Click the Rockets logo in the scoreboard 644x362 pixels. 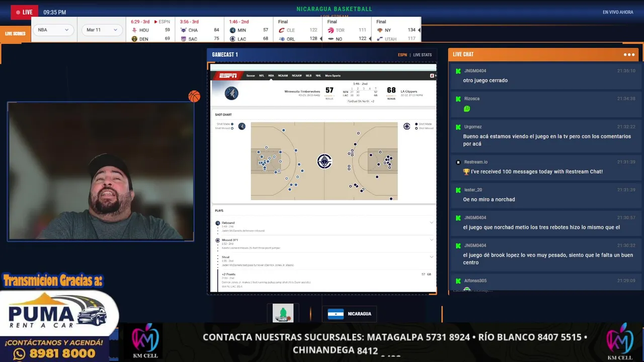[134, 30]
